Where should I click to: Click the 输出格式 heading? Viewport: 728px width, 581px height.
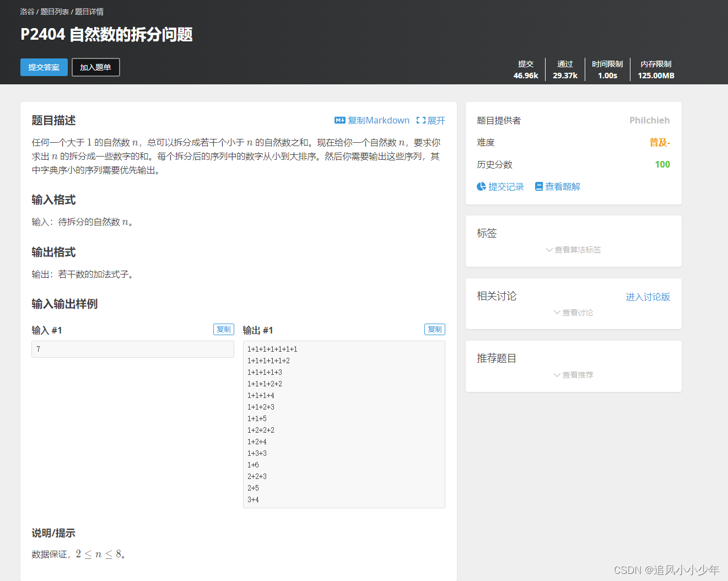click(x=53, y=252)
